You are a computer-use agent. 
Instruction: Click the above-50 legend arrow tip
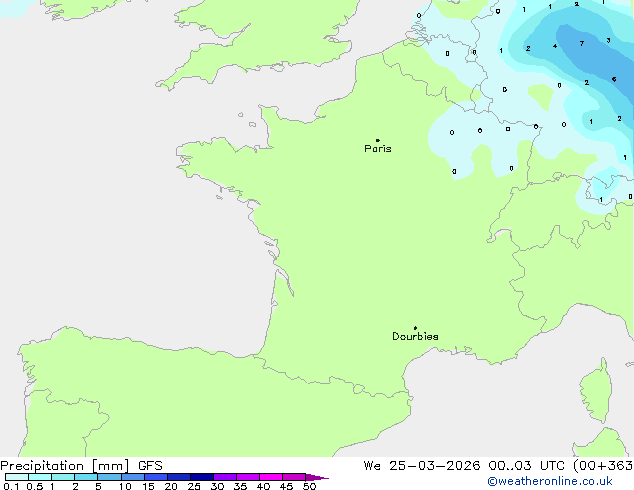(x=317, y=477)
